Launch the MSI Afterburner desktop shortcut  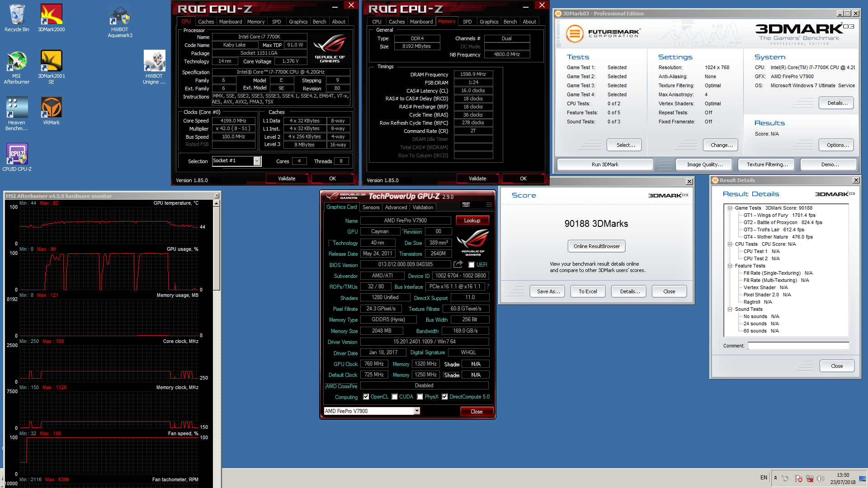[x=17, y=68]
